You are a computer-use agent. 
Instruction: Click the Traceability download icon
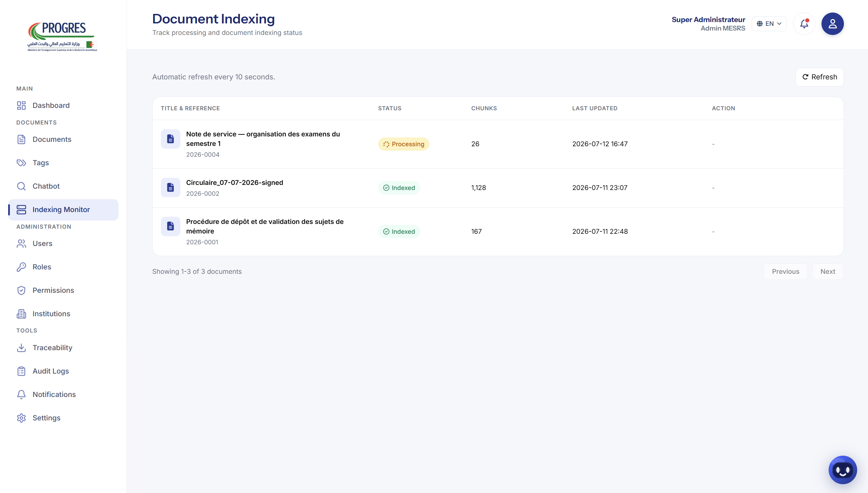tap(21, 348)
